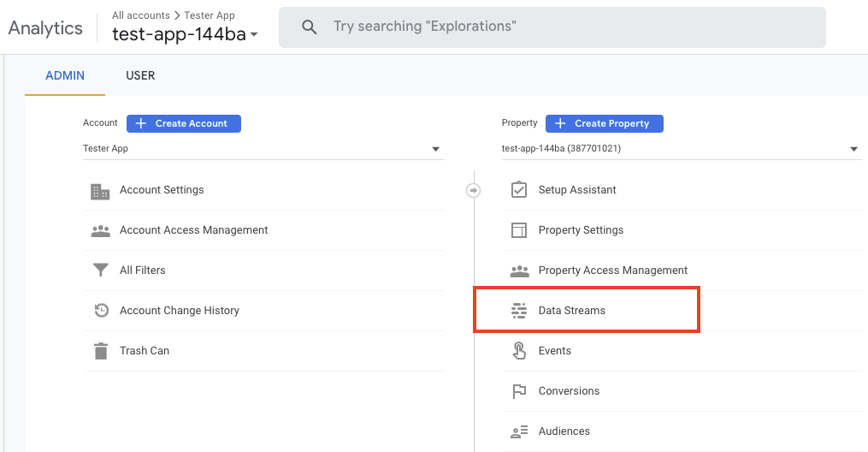The image size is (868, 452).
Task: Focus the Try searching Explorations field
Action: point(552,27)
